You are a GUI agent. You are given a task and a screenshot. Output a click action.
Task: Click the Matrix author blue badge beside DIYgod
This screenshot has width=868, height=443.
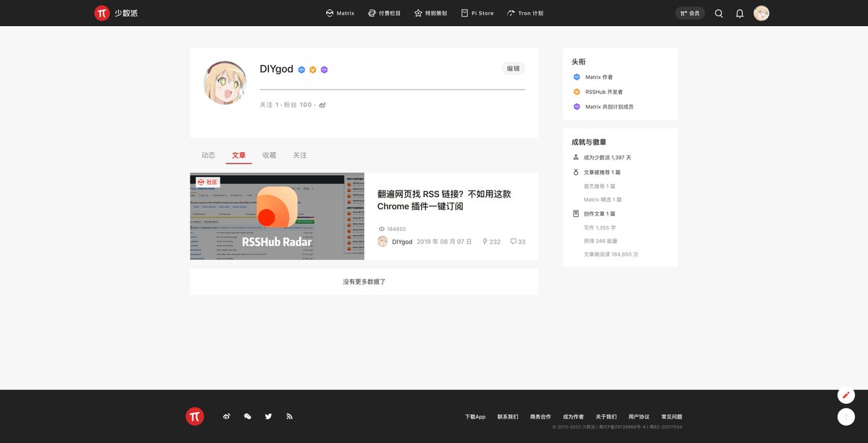coord(302,69)
